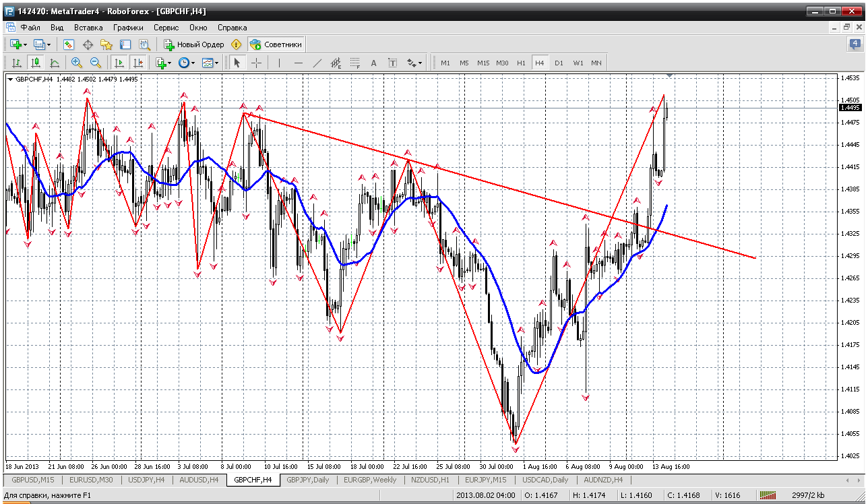This screenshot has height=504, width=868.
Task: Draw a vertical line
Action: [279, 63]
